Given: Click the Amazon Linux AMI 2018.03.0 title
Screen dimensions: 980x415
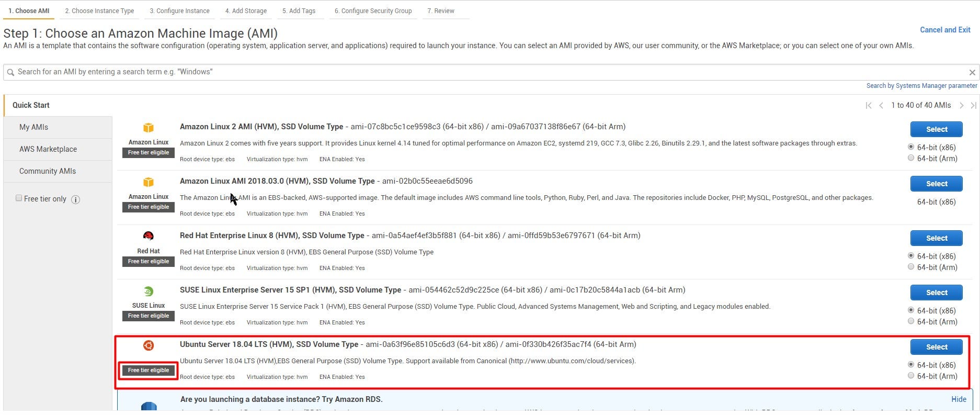Looking at the screenshot, I should coord(277,181).
